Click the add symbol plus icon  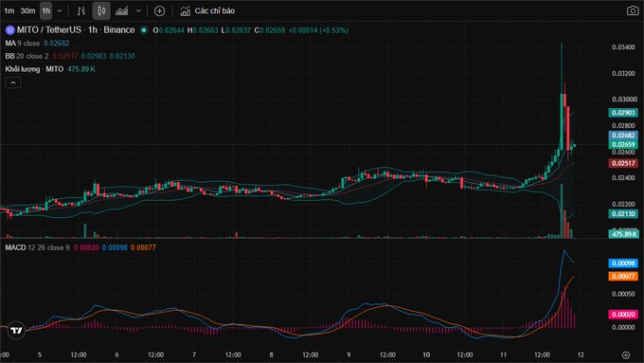[159, 11]
